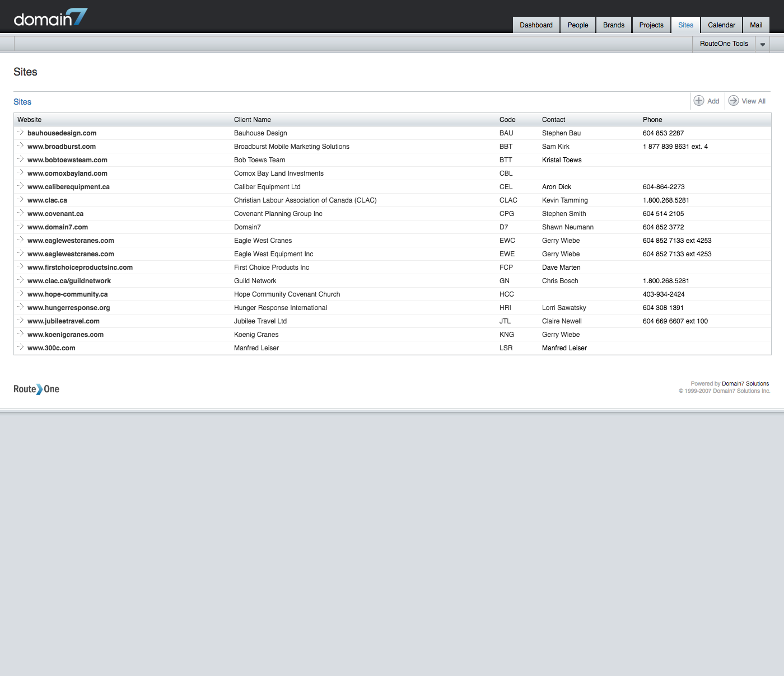Open the Projects tab
Viewport: 784px width, 676px height.
point(651,25)
